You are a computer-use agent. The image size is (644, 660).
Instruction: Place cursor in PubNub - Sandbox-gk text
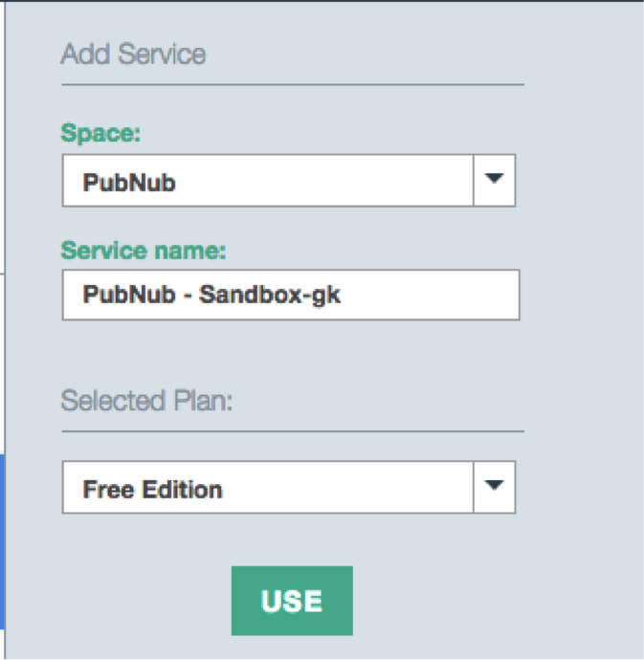tap(211, 295)
